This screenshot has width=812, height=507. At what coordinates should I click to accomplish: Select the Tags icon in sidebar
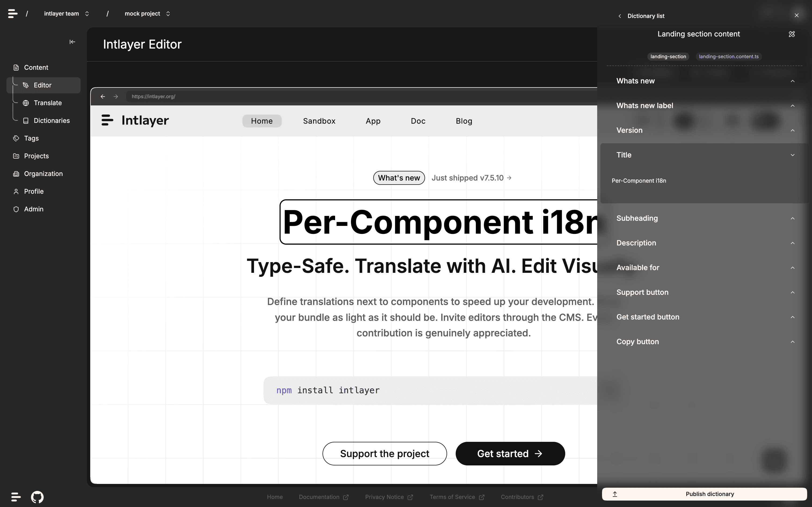click(x=16, y=138)
